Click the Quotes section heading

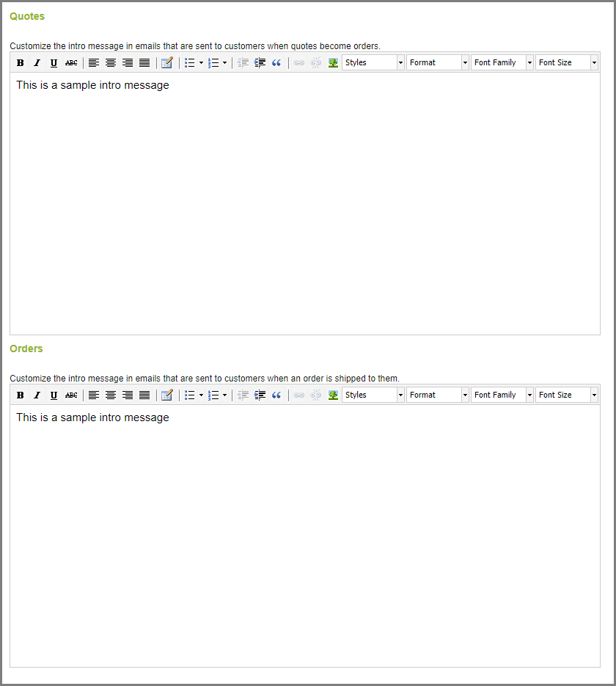pos(27,16)
